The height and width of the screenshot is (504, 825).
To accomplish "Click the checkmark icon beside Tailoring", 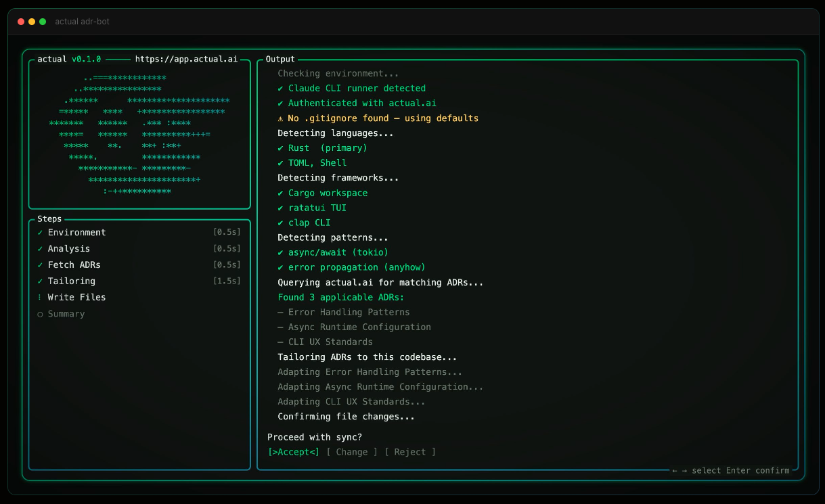I will [x=40, y=281].
